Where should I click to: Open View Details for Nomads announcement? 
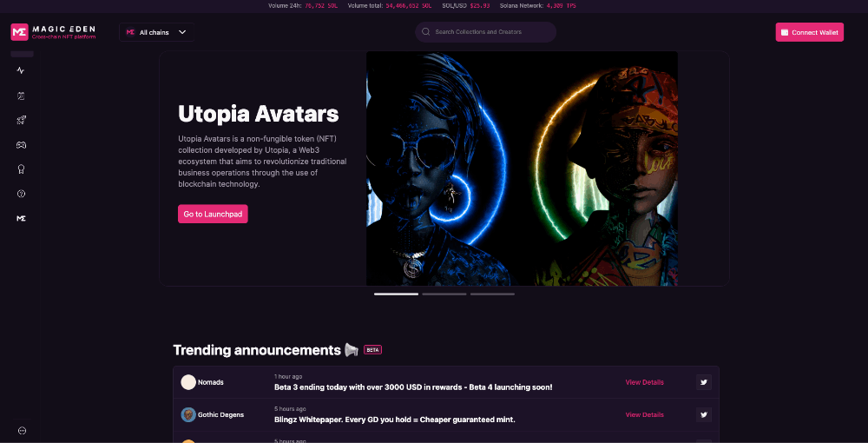[x=644, y=382]
